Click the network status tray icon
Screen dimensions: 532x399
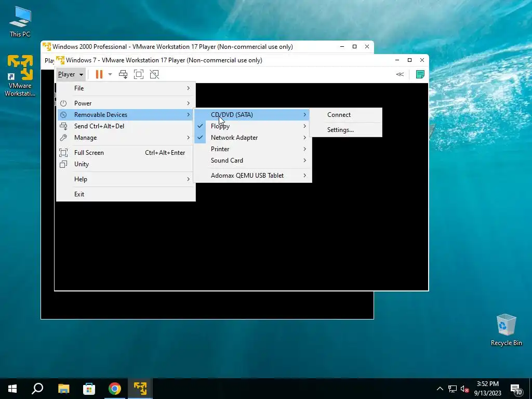(x=453, y=389)
